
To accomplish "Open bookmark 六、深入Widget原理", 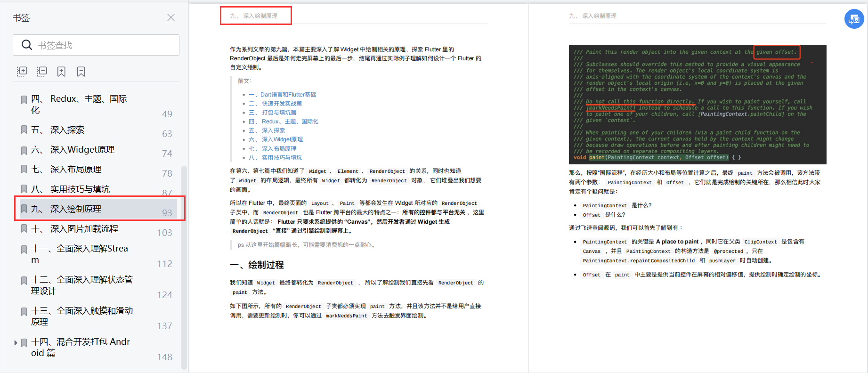I will [x=73, y=150].
